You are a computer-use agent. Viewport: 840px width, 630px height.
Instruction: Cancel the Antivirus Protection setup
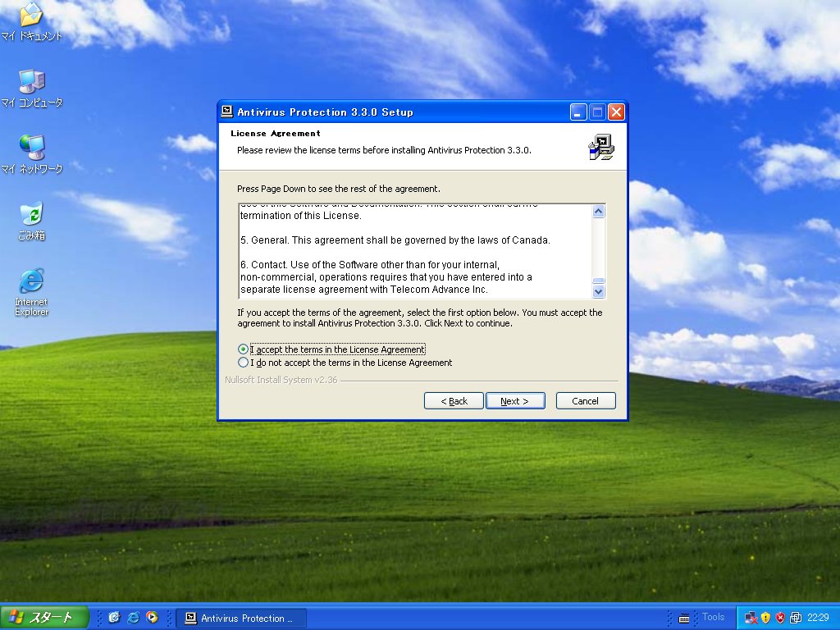[586, 400]
